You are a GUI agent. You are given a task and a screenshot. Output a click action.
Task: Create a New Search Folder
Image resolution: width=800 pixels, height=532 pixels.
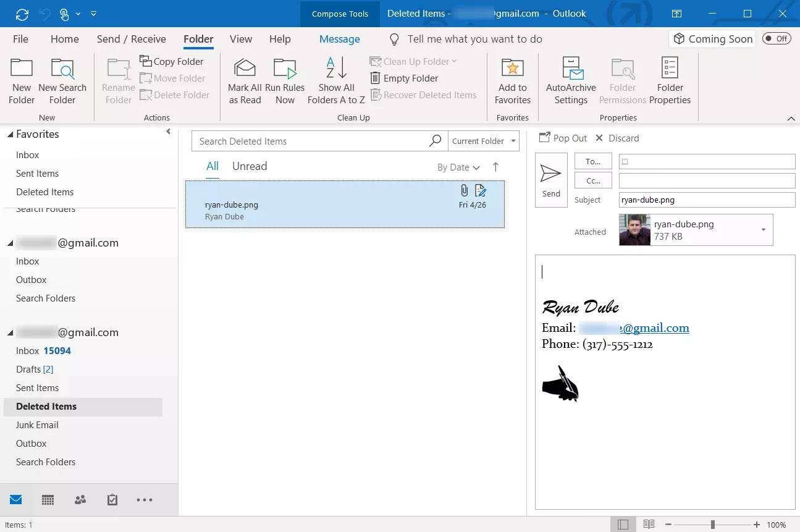pos(62,82)
